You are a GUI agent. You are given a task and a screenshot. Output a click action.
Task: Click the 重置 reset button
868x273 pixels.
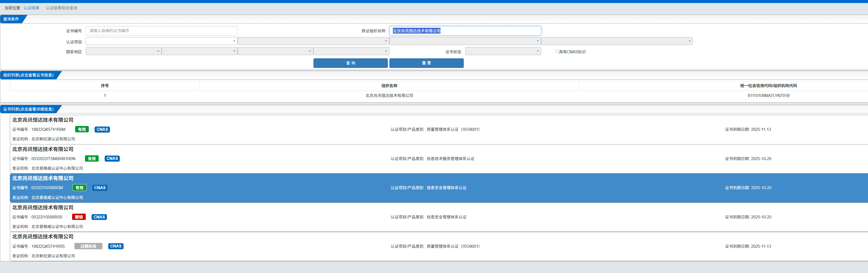tap(426, 63)
